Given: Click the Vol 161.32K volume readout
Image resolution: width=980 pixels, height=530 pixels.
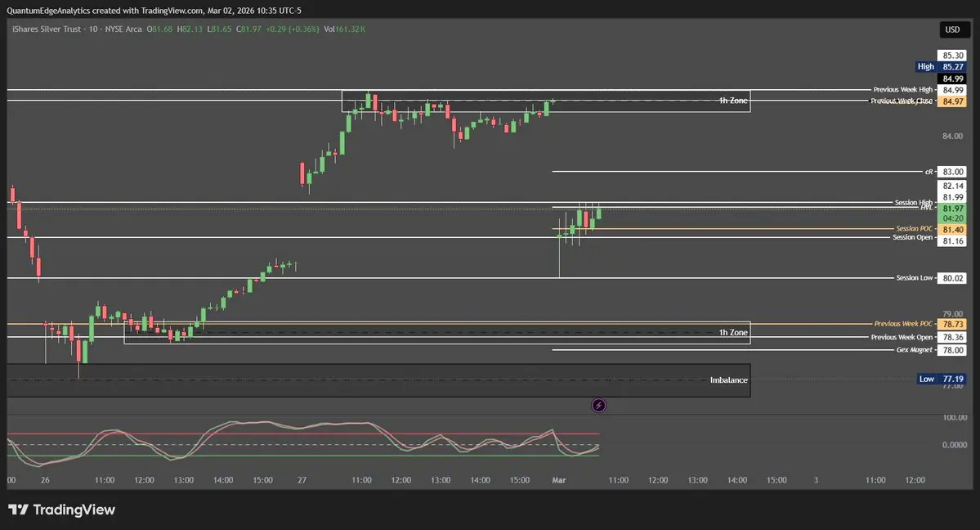Looking at the screenshot, I should [x=344, y=29].
